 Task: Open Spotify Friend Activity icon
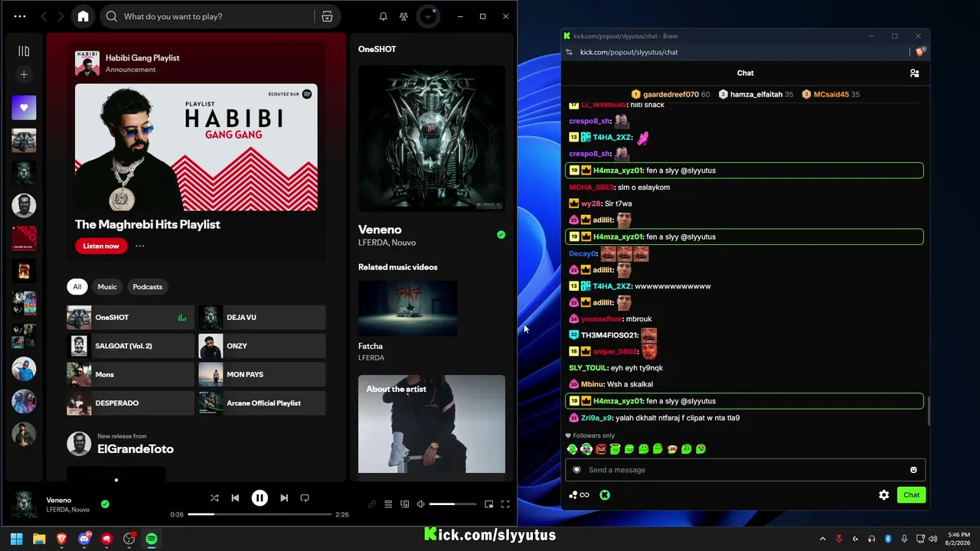click(x=403, y=16)
